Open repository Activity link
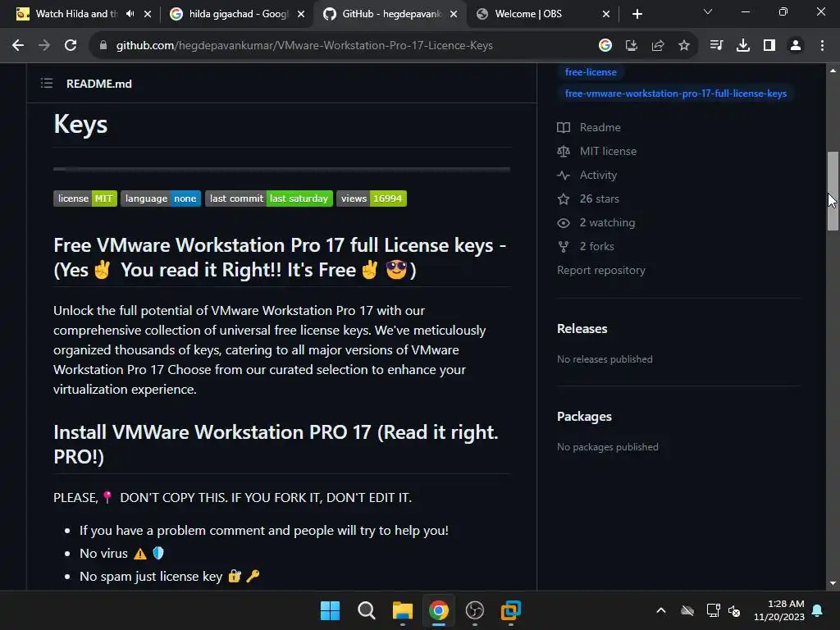The width and height of the screenshot is (840, 630). pyautogui.click(x=598, y=176)
